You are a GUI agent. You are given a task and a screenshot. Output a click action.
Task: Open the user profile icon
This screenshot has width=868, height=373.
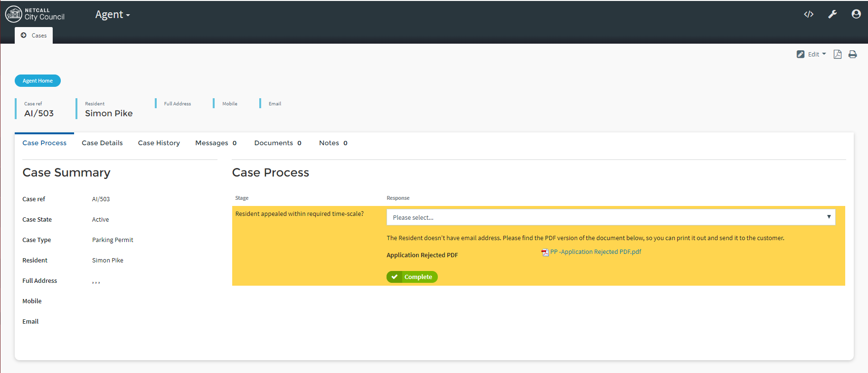[856, 14]
